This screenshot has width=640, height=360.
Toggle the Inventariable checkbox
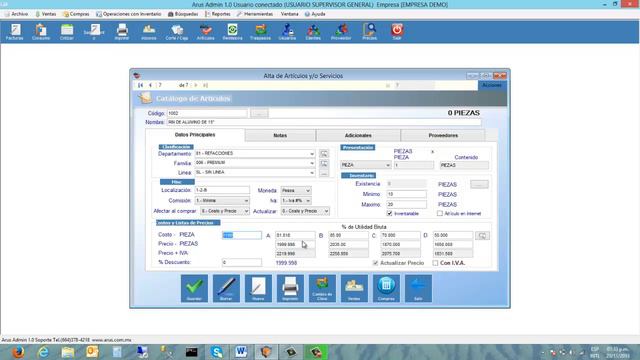coord(389,213)
